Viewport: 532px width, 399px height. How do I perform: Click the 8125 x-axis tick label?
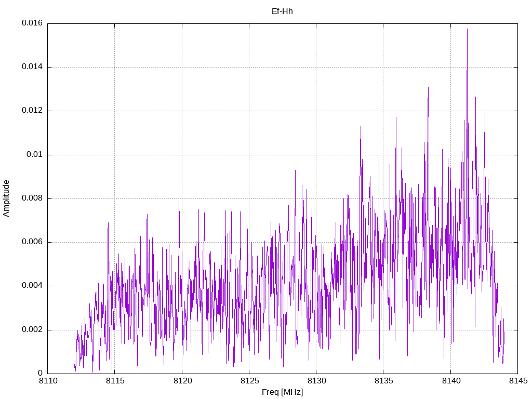pyautogui.click(x=249, y=381)
